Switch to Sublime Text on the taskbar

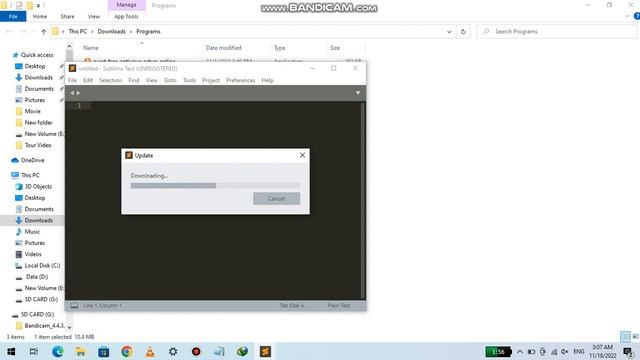coord(265,351)
